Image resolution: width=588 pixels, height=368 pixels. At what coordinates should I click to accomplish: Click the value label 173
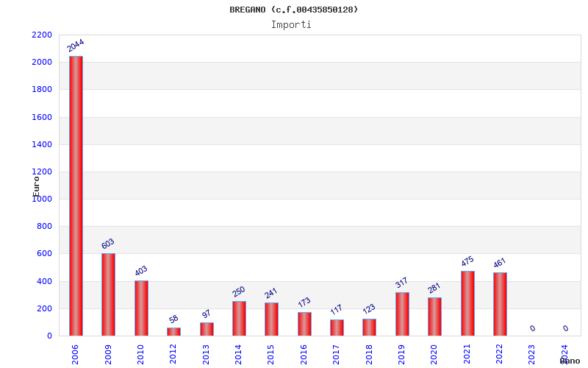(304, 302)
